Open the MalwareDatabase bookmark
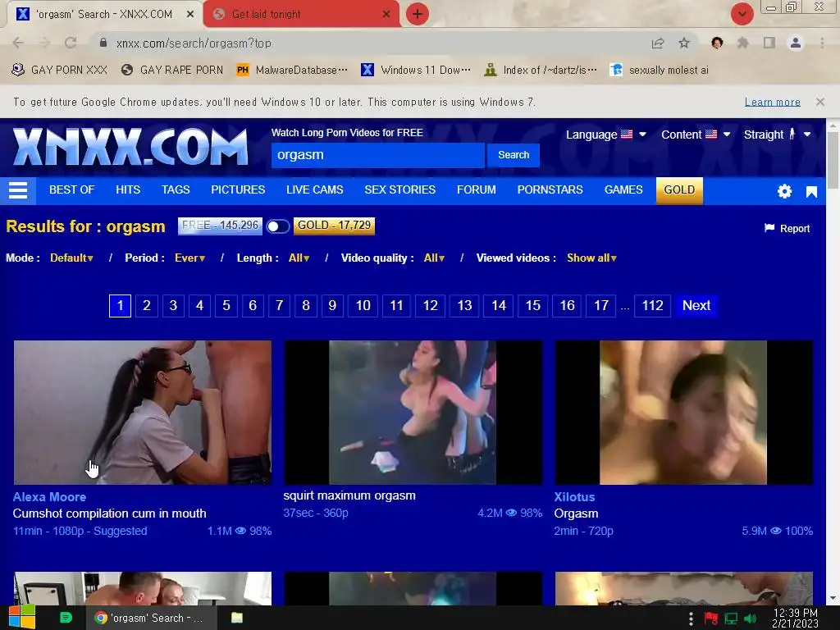 click(x=293, y=70)
